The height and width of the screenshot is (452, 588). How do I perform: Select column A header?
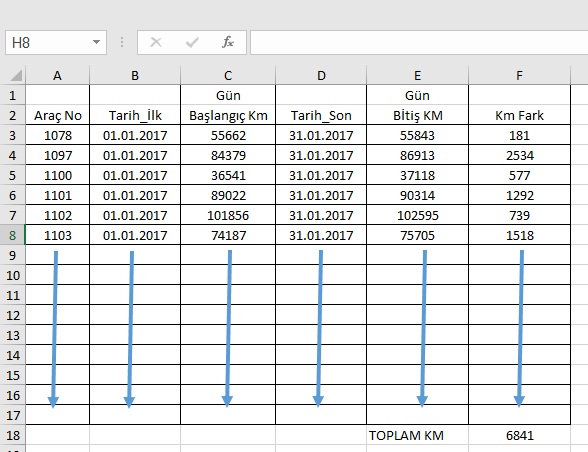coord(57,75)
